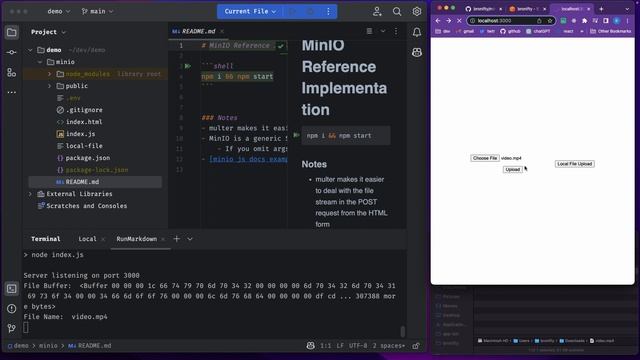Toggle the browser side panel icon
This screenshot has width=640, height=360.
(606, 20)
